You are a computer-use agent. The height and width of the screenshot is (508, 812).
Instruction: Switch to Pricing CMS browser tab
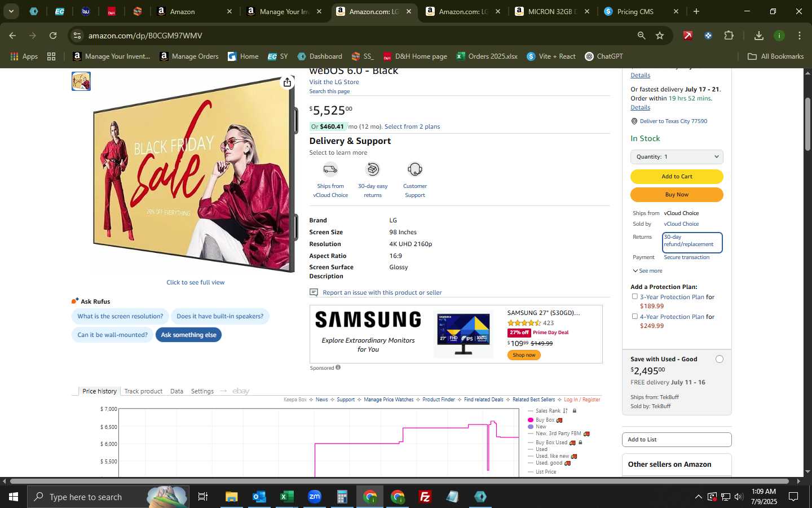pyautogui.click(x=642, y=11)
